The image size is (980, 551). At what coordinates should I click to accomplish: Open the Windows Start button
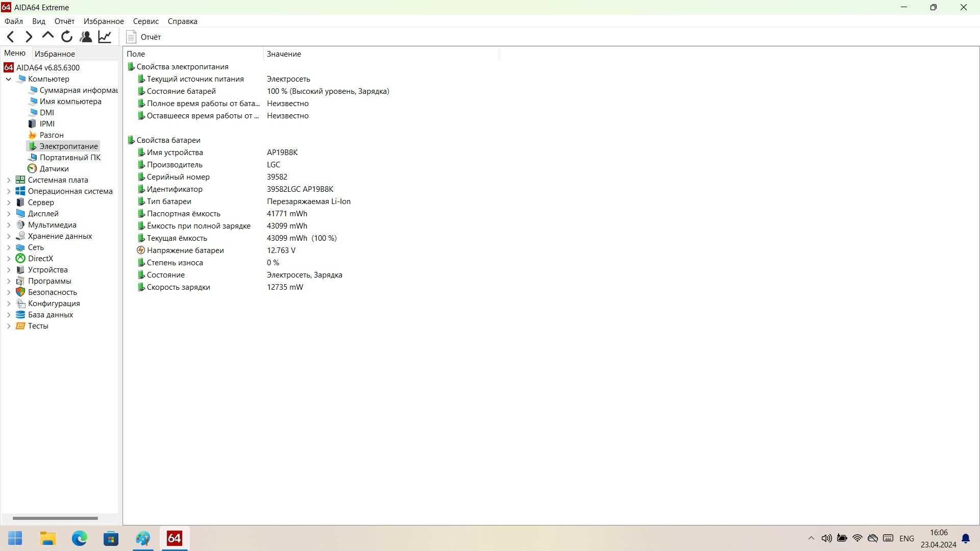click(15, 538)
